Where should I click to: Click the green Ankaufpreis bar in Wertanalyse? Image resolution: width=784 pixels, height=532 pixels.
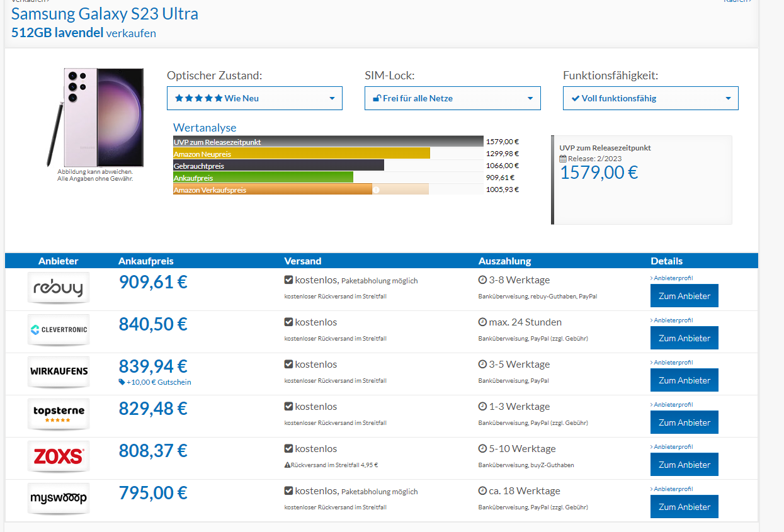[x=263, y=178]
